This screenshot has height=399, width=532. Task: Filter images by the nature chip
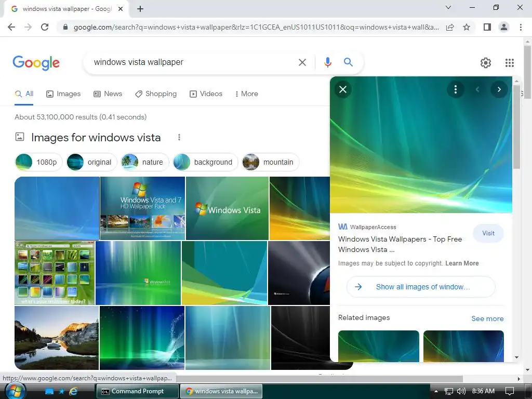pyautogui.click(x=145, y=162)
